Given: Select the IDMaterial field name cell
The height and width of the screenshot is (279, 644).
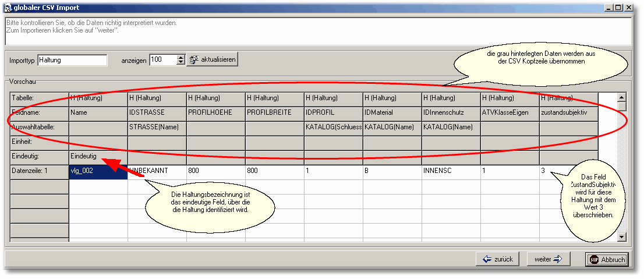Looking at the screenshot, I should tap(392, 112).
